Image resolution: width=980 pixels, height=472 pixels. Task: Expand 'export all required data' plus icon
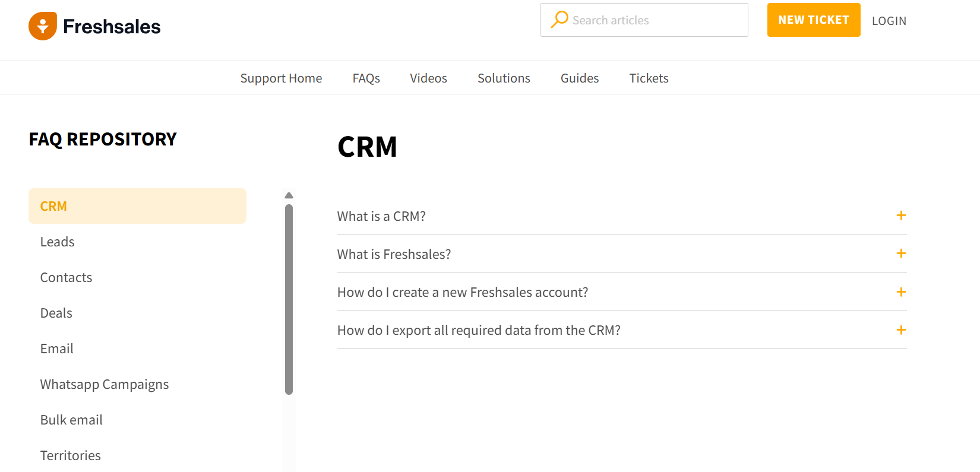click(x=901, y=330)
